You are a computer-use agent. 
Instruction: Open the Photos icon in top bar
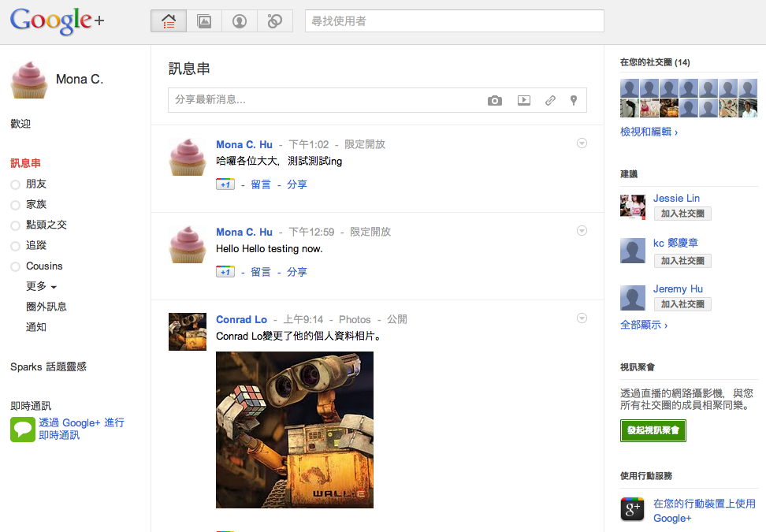[x=204, y=21]
